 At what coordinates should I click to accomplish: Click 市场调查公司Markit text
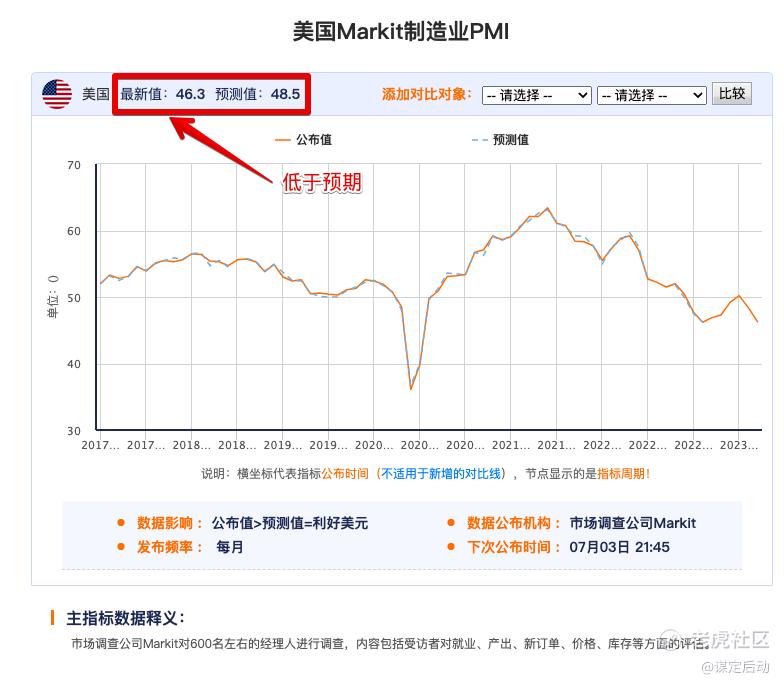[632, 523]
